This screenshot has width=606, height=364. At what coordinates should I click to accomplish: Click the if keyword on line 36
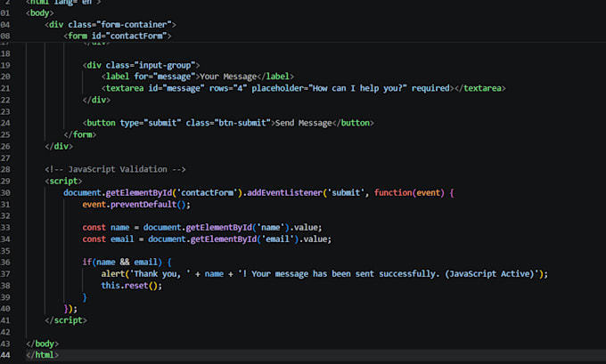pyautogui.click(x=87, y=262)
